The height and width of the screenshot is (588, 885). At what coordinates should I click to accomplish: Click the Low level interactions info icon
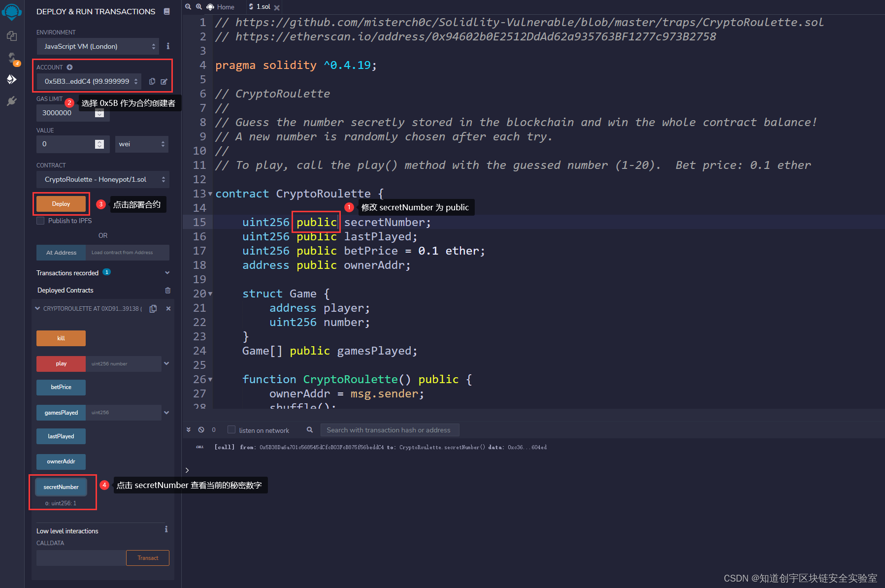166,529
